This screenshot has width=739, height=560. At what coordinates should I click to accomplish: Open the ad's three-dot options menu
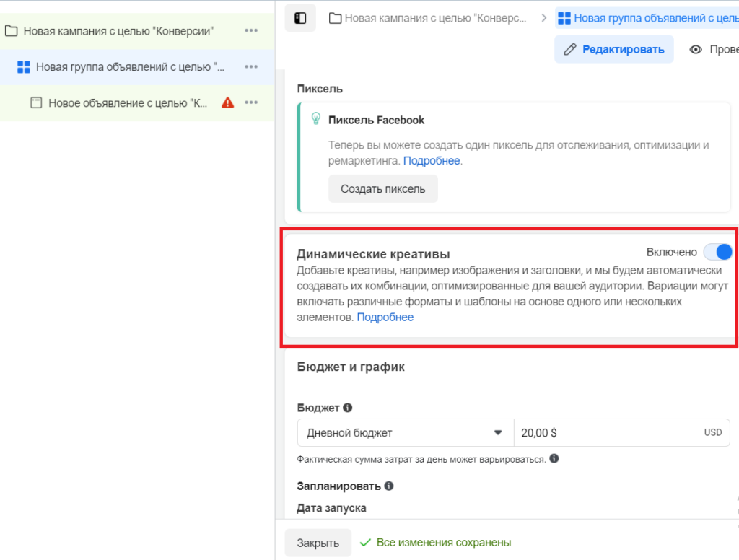[x=251, y=102]
